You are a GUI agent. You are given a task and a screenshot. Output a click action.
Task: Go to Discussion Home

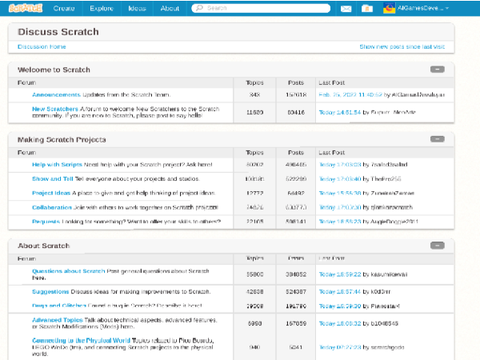[42, 47]
